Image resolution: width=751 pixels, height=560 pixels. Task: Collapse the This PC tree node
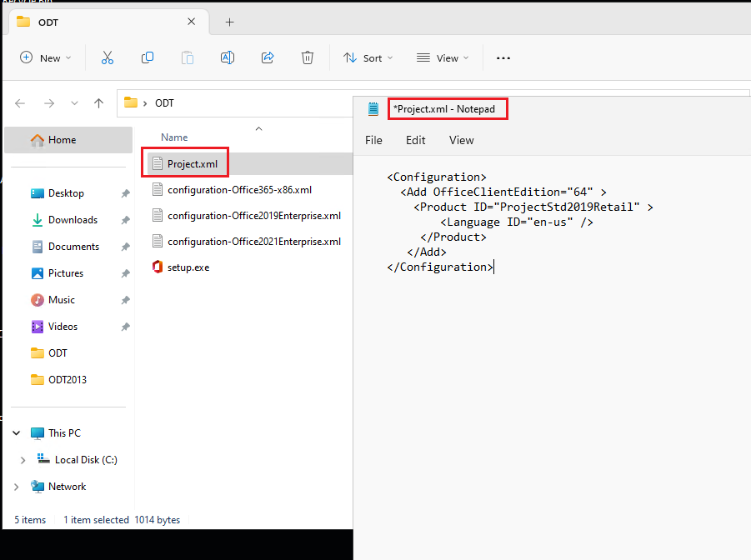(x=17, y=433)
